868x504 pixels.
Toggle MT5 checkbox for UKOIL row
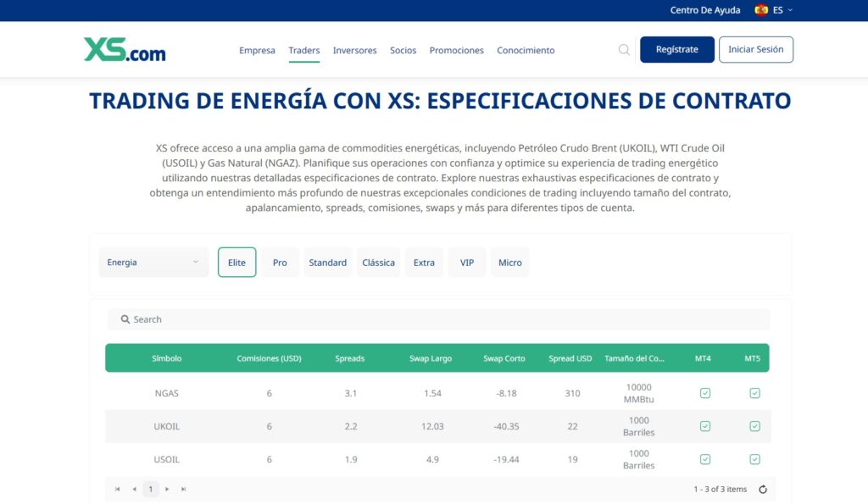(754, 426)
